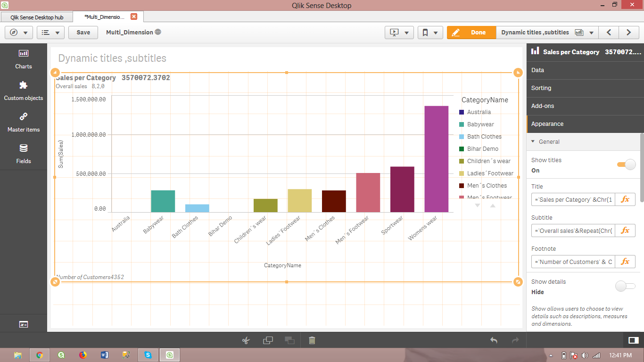Toggle the properties panel visibility
The width and height of the screenshot is (644, 362).
point(634,340)
